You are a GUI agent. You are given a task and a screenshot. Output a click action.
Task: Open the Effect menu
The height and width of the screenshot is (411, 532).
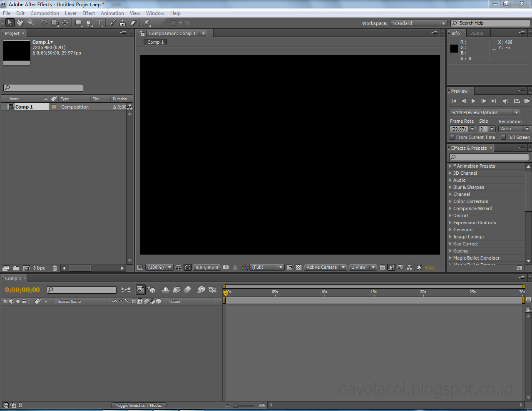click(89, 13)
